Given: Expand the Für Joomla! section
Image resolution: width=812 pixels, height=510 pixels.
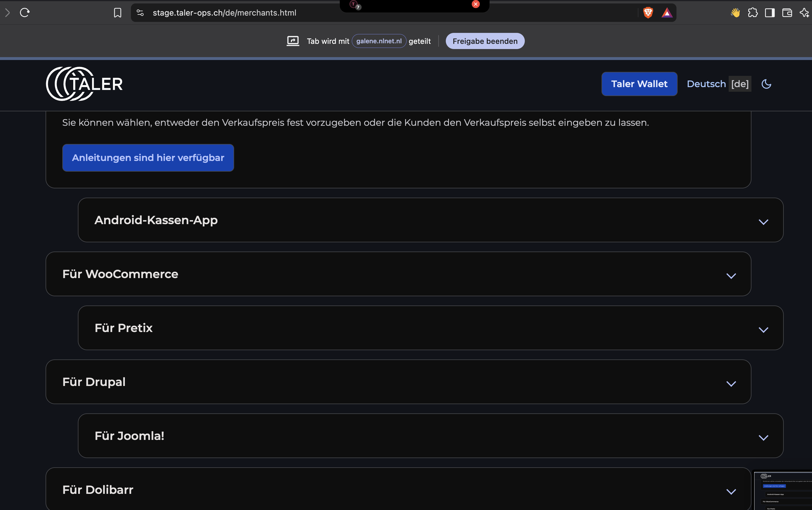Looking at the screenshot, I should [431, 436].
